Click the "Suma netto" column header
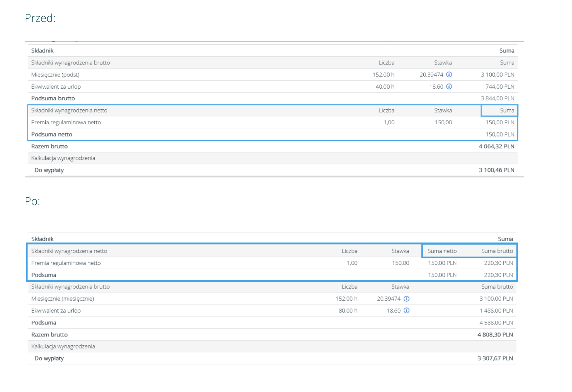 tap(442, 251)
